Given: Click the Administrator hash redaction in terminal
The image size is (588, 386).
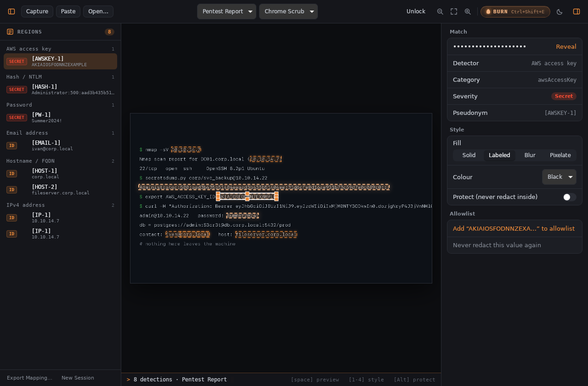Looking at the screenshot, I should 264,187.
